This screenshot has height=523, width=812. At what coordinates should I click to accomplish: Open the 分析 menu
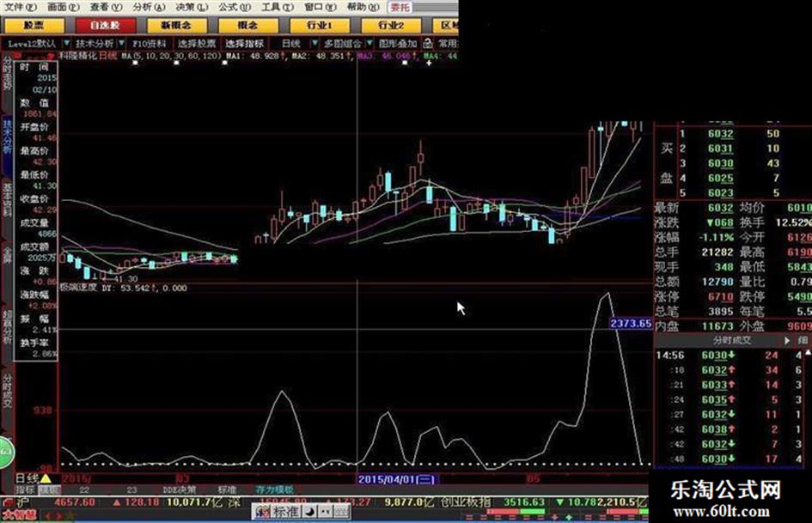[x=148, y=7]
